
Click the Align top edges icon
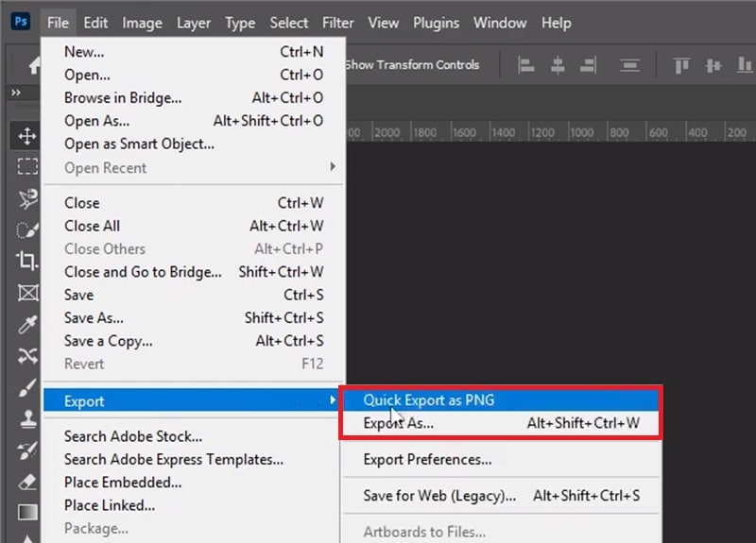tap(681, 65)
